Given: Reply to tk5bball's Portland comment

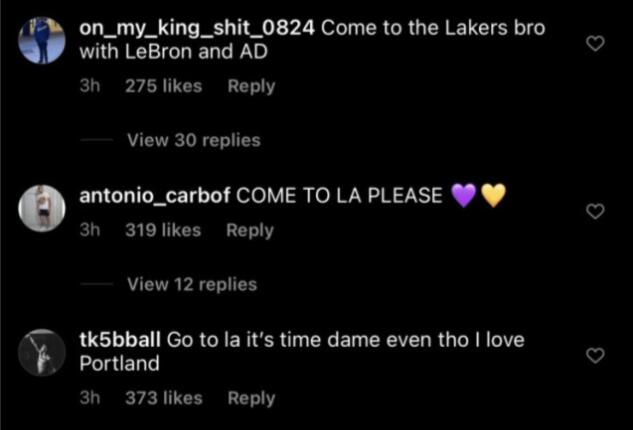Looking at the screenshot, I should (251, 398).
